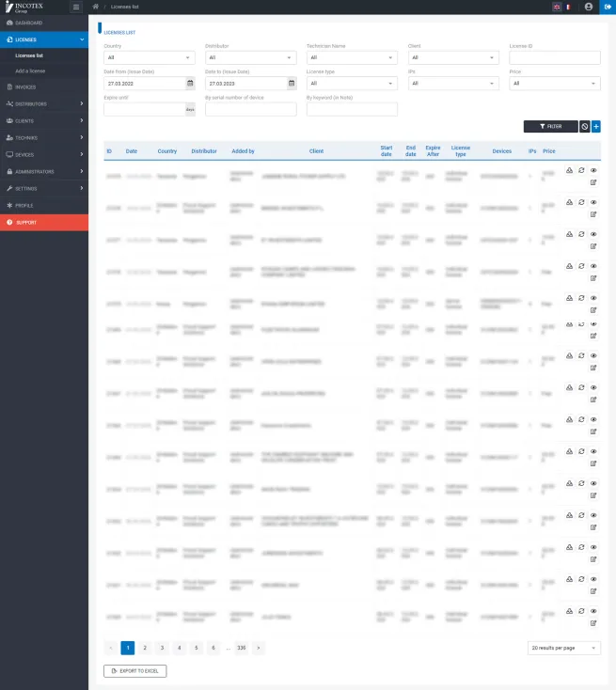Add a new license with the plus button
Viewport: 616px width, 690px height.
595,126
